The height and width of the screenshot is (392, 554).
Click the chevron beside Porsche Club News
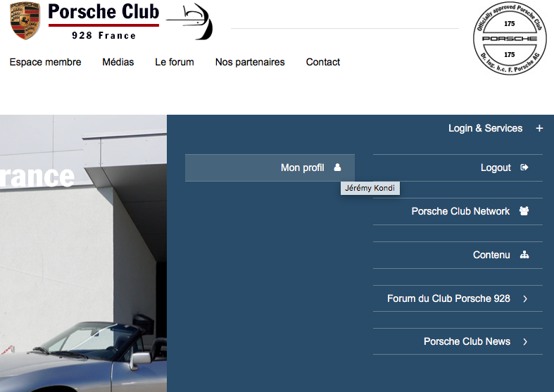pyautogui.click(x=525, y=341)
